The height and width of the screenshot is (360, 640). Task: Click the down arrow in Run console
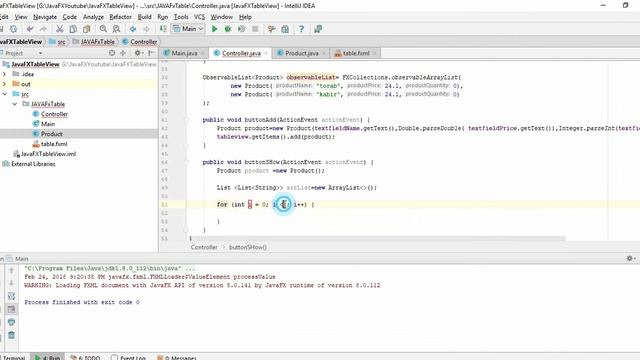click(11, 283)
